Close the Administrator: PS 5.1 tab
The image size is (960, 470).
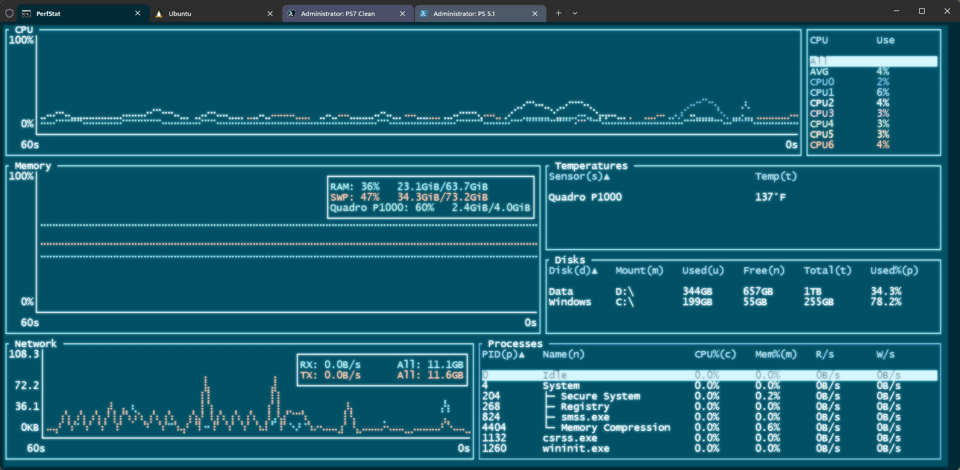(535, 13)
